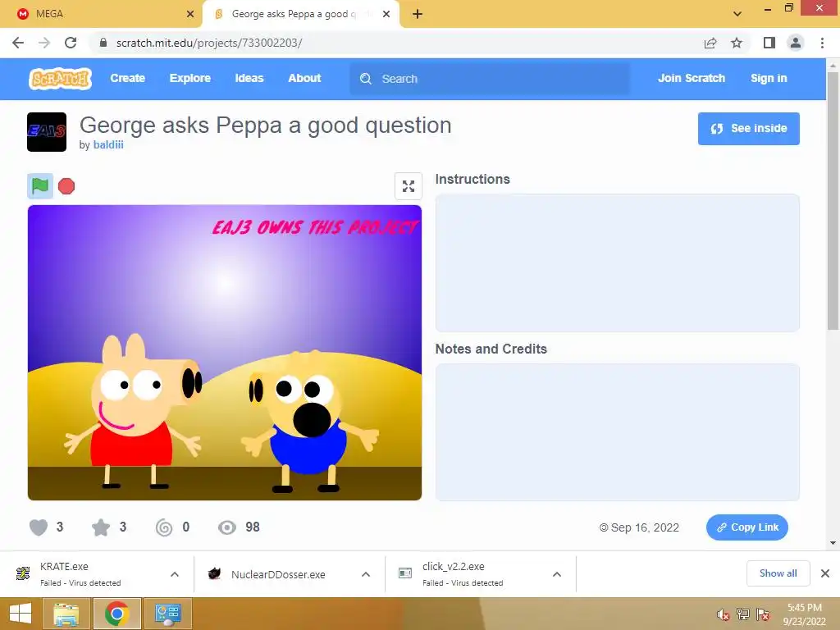Go forward in browser history
Image resolution: width=840 pixels, height=630 pixels.
(44, 43)
